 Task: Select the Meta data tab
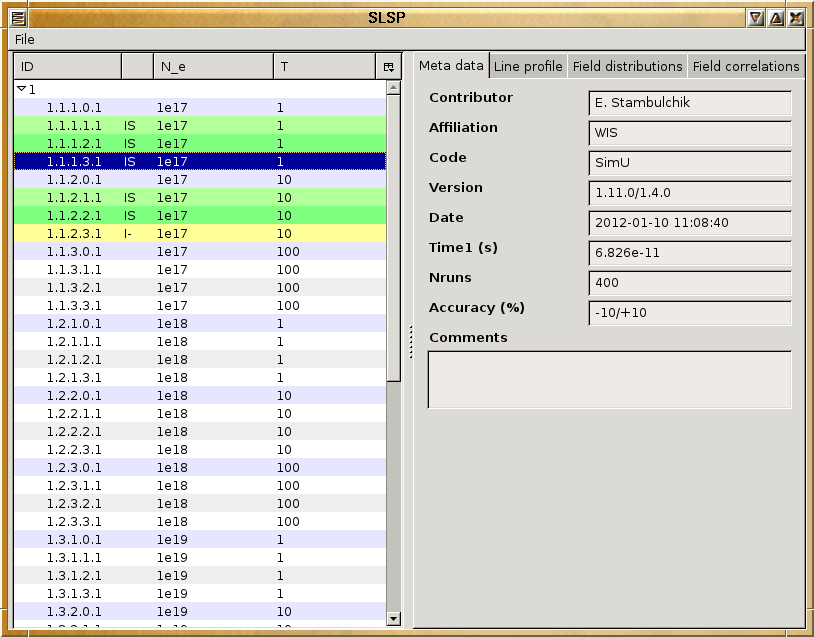pyautogui.click(x=451, y=66)
